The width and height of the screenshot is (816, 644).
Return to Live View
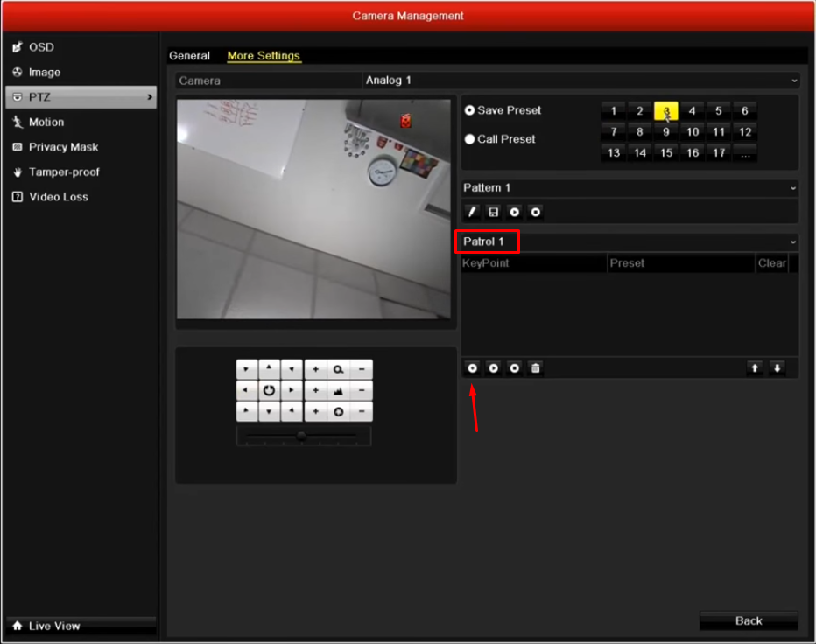coord(81,626)
